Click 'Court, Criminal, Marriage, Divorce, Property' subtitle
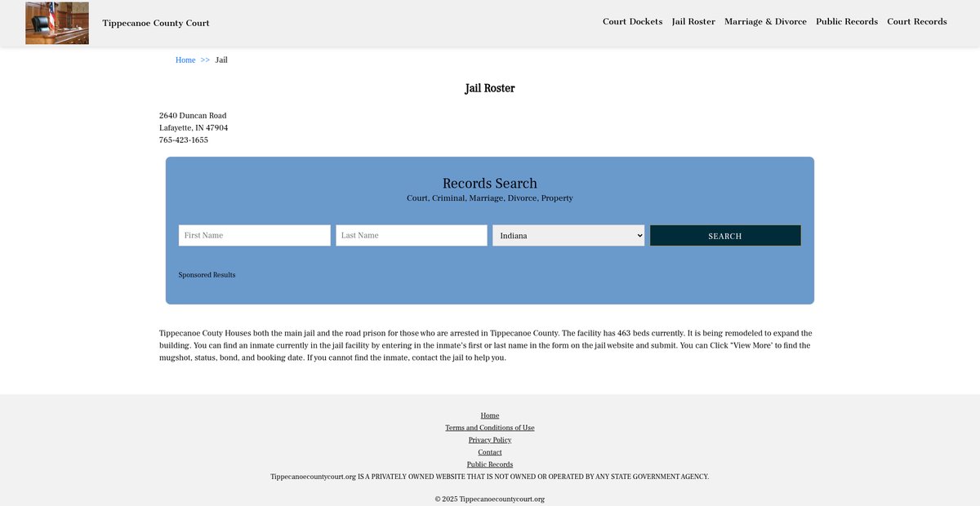 490,198
